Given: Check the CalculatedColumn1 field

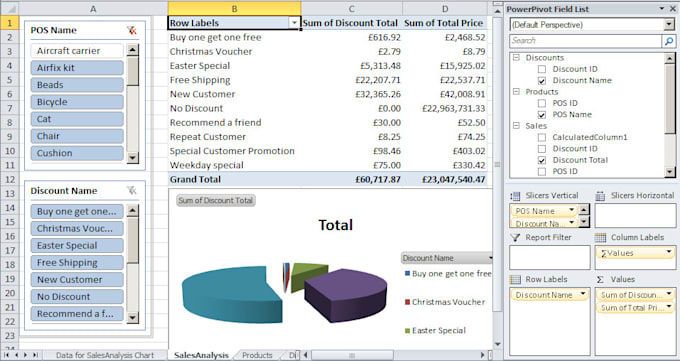Looking at the screenshot, I should (542, 138).
